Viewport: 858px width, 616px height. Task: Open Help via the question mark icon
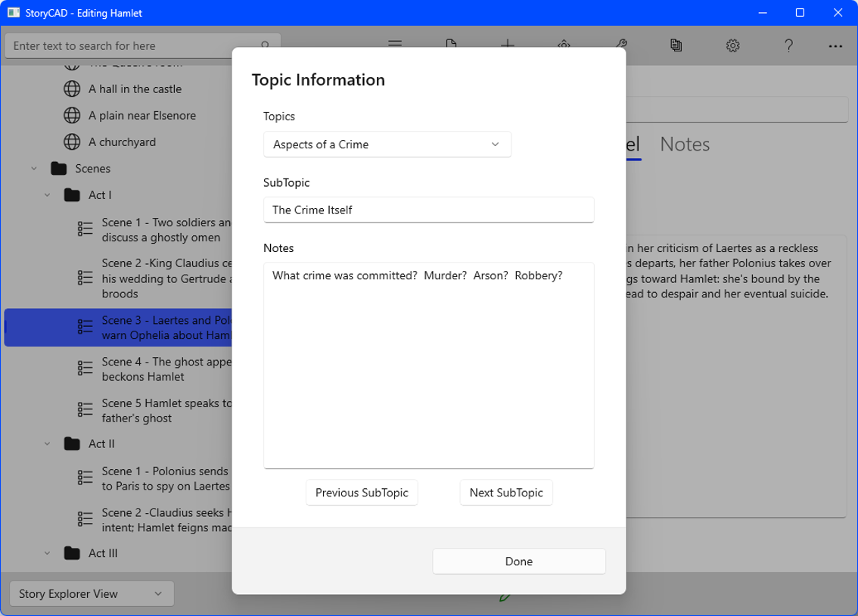click(788, 45)
